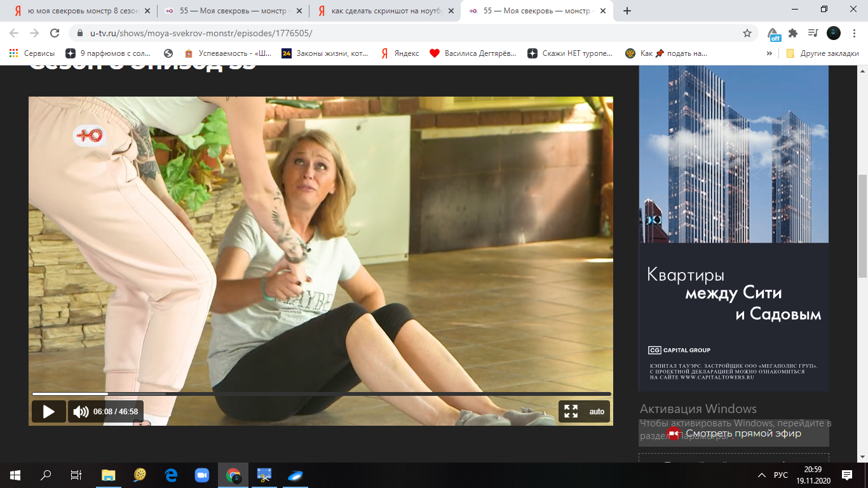868x488 pixels.
Task: Open the Яндекс bookmark
Action: point(400,53)
